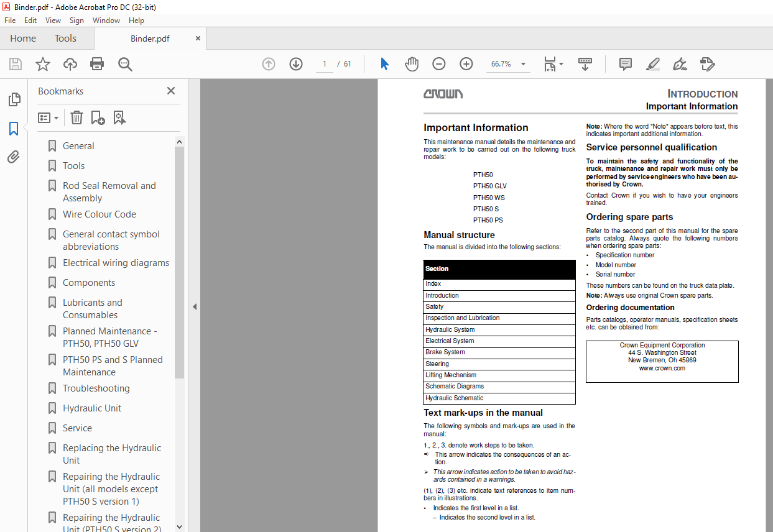Viewport: 773px width, 532px height.
Task: Open Rod Seal Removal and Assembly bookmark
Action: coord(109,192)
